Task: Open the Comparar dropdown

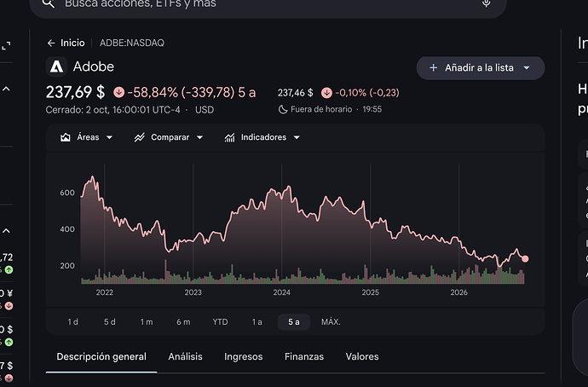Action: (169, 137)
